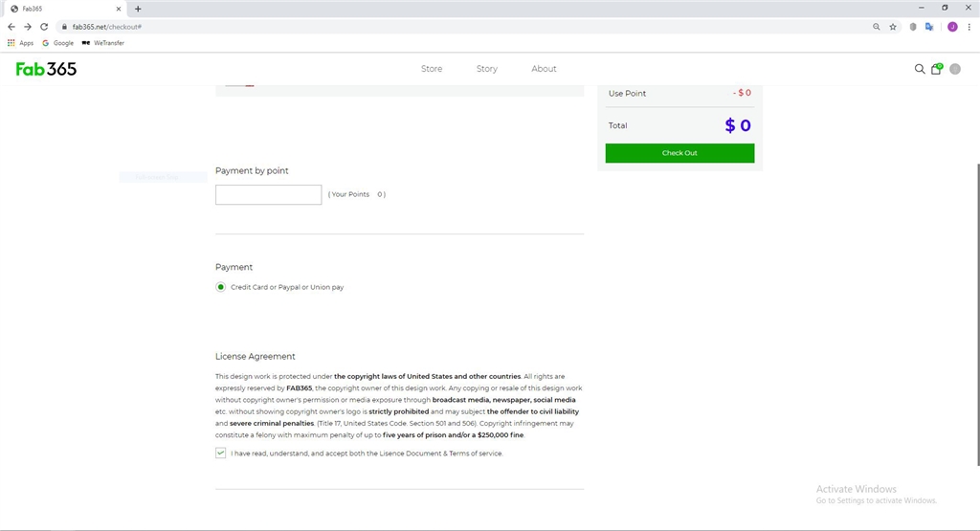Click the Payment by point input field
The image size is (980, 531).
268,195
